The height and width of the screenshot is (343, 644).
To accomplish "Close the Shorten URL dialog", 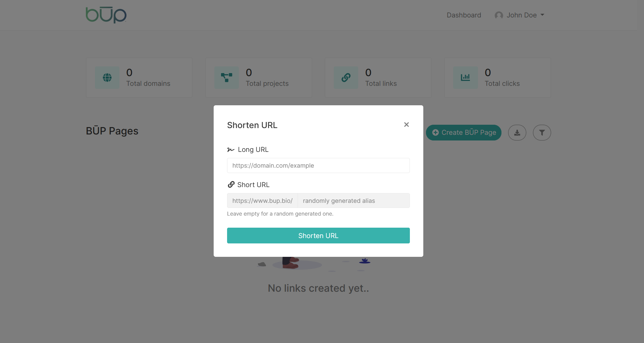I will 406,125.
